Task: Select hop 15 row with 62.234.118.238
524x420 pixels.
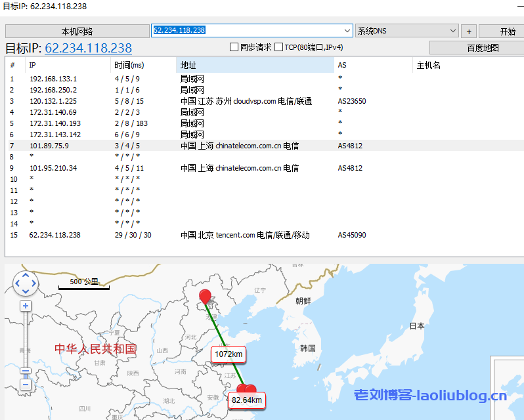Action: pyautogui.click(x=55, y=235)
